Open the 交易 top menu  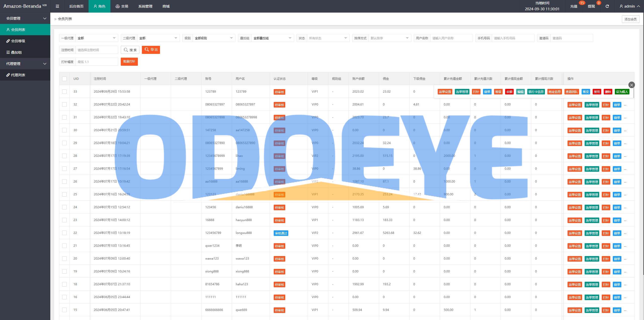click(122, 6)
